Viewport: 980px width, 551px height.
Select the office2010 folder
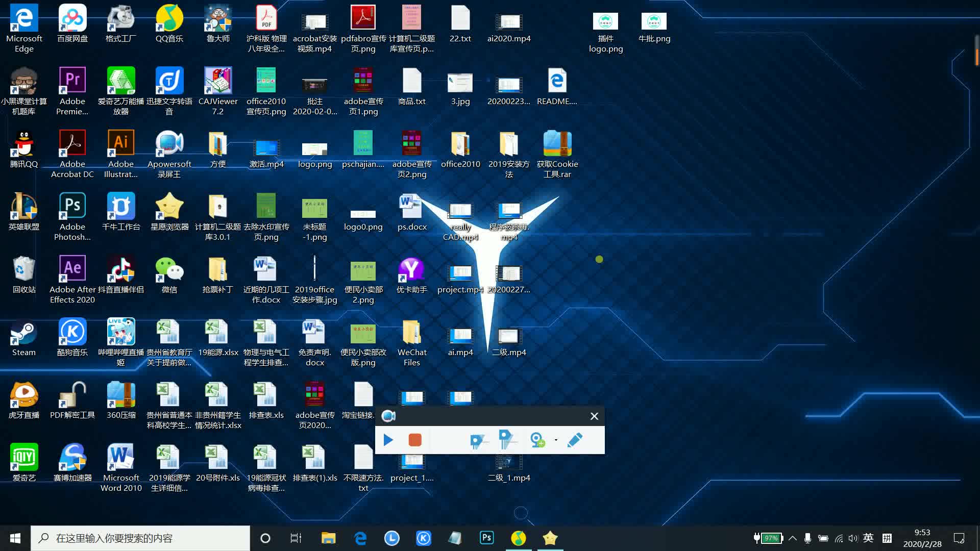[460, 149]
